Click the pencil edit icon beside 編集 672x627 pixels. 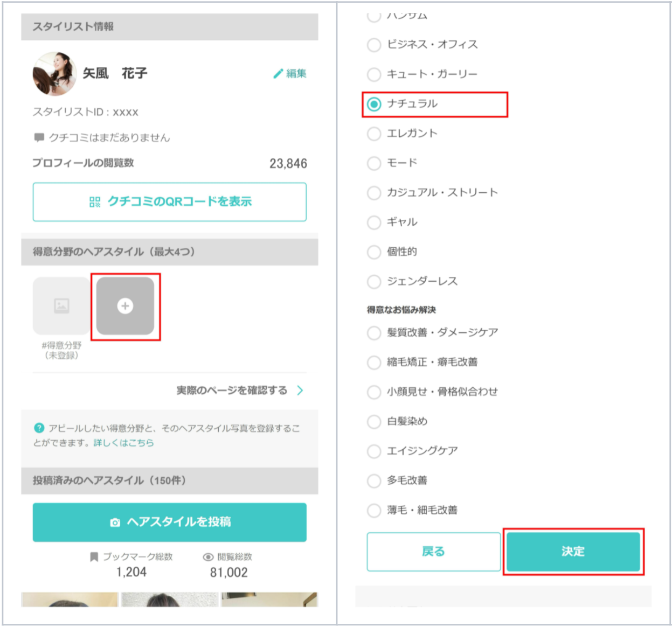278,74
